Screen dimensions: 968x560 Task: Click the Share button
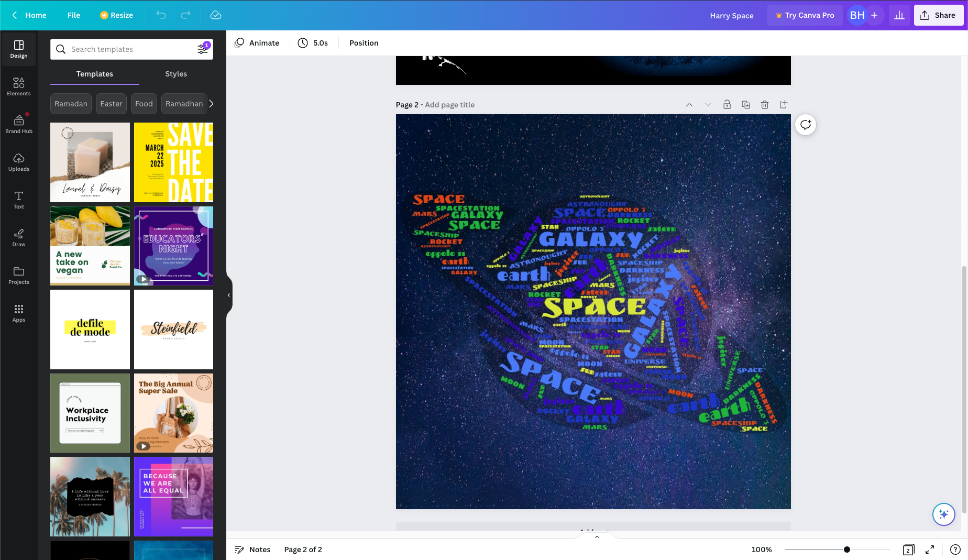tap(939, 15)
